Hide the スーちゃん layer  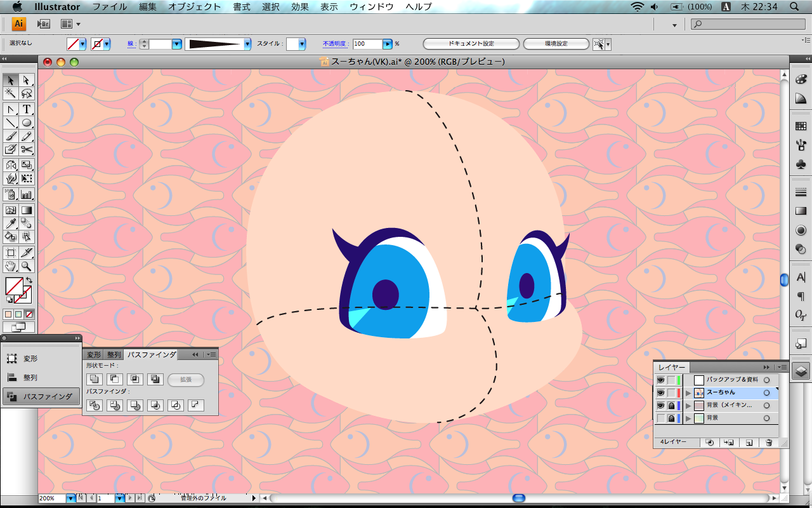point(660,392)
